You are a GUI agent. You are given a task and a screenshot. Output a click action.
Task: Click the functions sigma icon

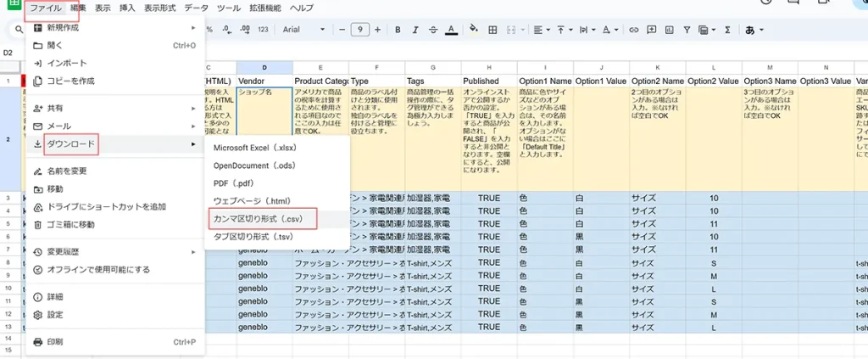tap(728, 30)
